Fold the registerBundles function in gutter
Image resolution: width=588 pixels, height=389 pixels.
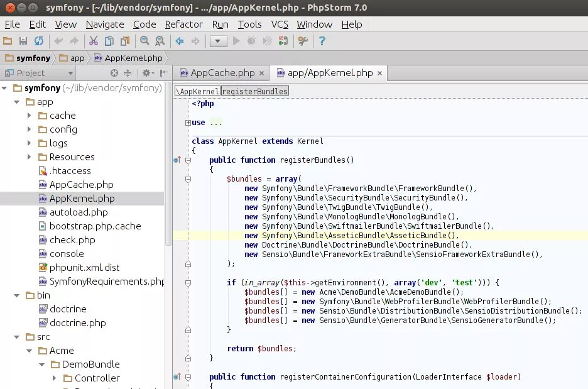[x=188, y=160]
